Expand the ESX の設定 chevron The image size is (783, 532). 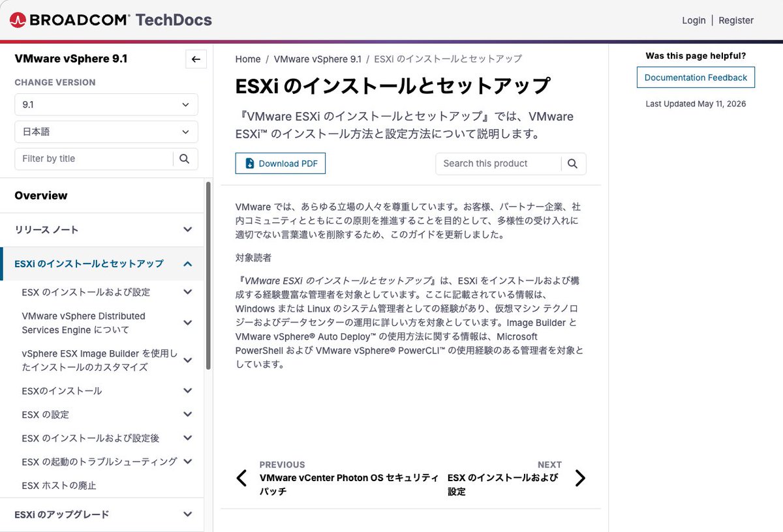(188, 414)
